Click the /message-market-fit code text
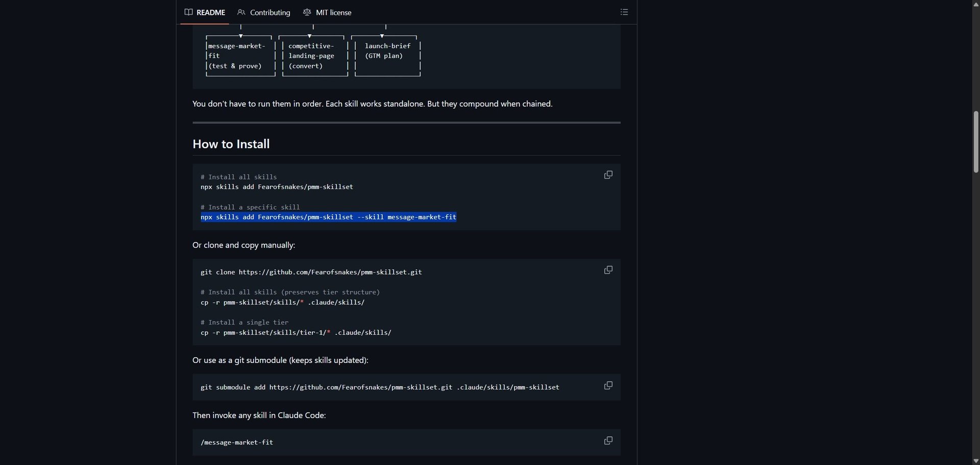This screenshot has width=980, height=465. coord(237,443)
